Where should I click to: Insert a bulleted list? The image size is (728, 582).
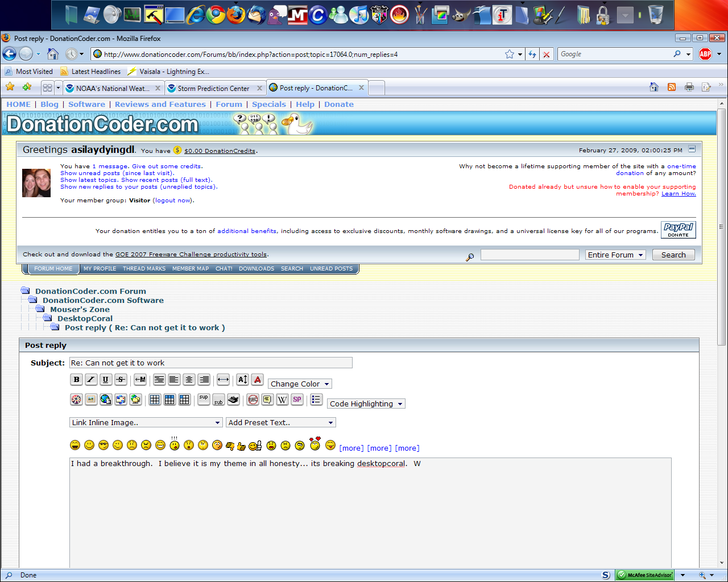click(x=316, y=400)
